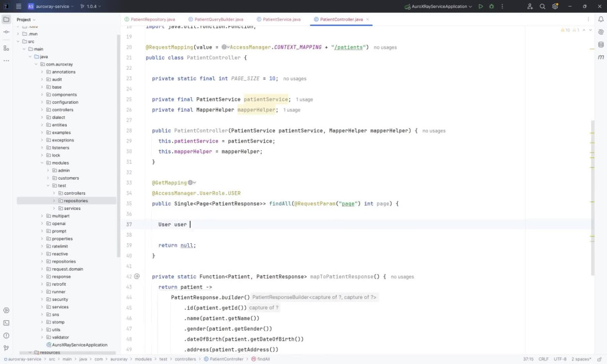Select the retrofit folder

tap(56, 285)
